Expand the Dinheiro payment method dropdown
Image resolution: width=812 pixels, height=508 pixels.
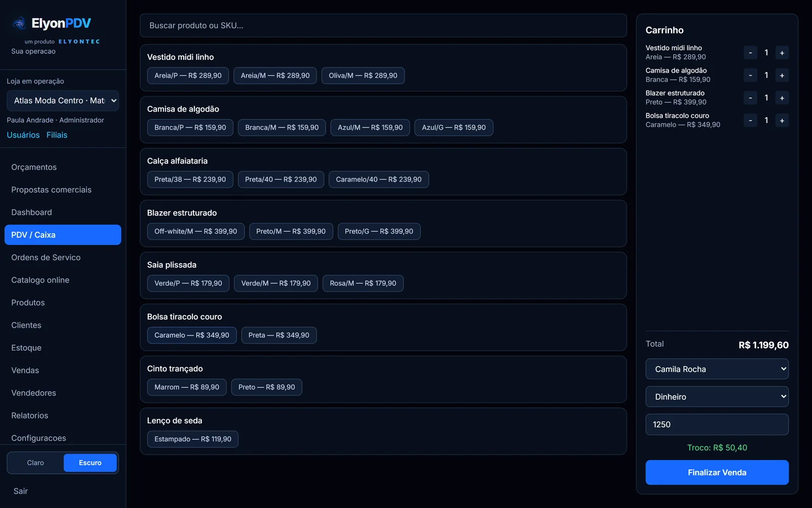(x=717, y=397)
